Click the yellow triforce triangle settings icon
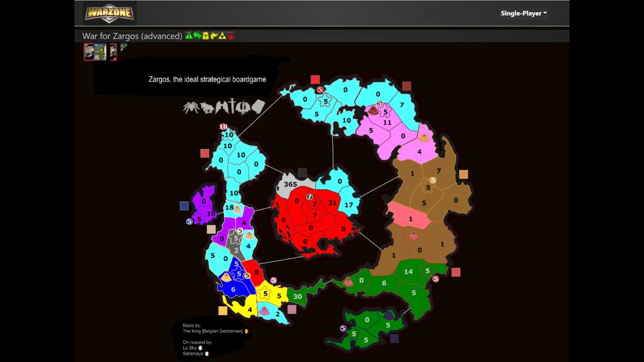Image resolution: width=644 pixels, height=362 pixels. click(222, 36)
